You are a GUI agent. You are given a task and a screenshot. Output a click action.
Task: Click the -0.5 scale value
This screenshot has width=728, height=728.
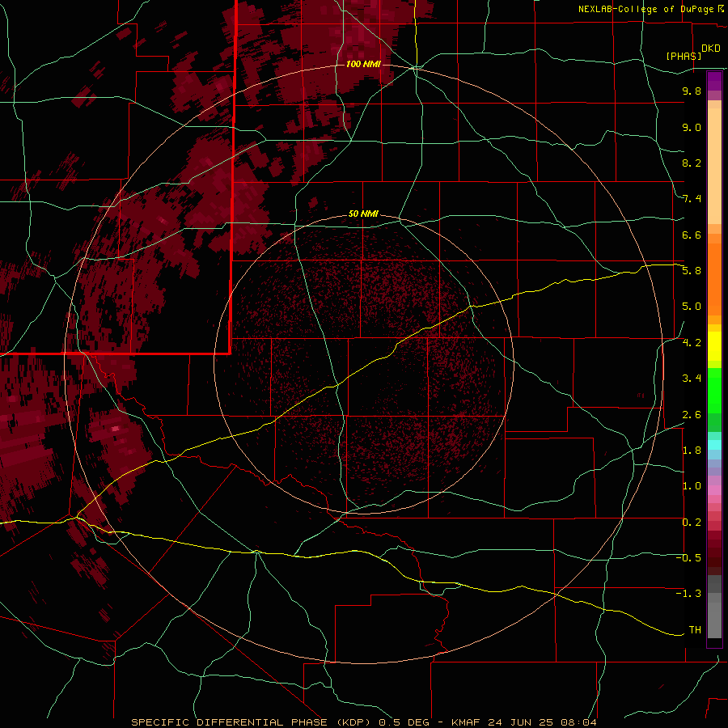pos(688,558)
